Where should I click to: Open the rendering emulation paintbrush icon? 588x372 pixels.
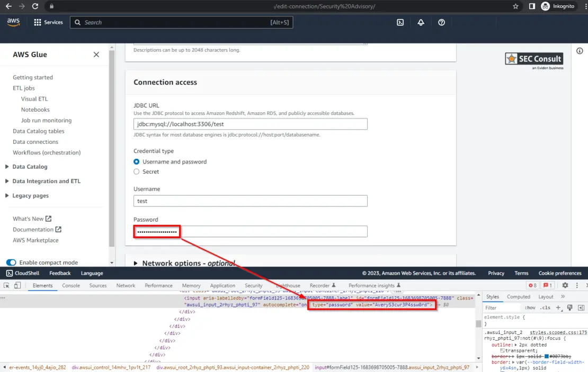(569, 307)
